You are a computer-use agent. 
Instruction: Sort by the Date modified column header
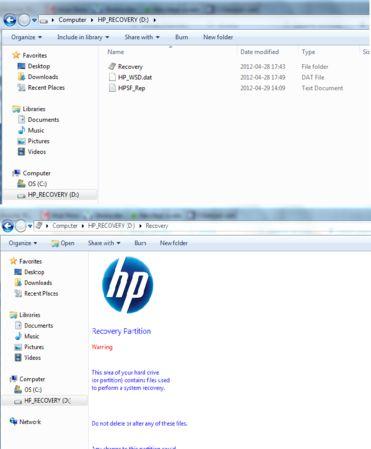pyautogui.click(x=259, y=52)
